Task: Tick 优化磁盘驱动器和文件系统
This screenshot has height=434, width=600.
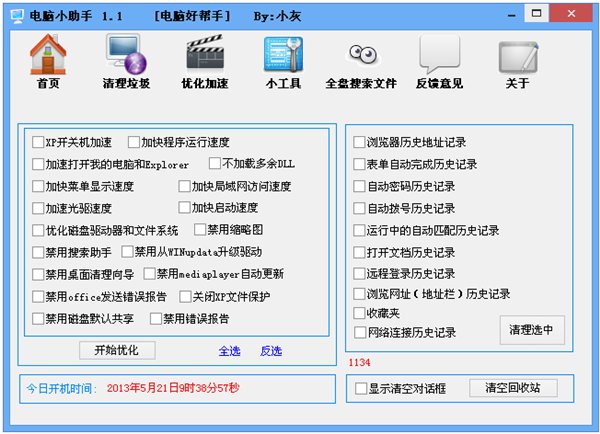Action: [38, 230]
